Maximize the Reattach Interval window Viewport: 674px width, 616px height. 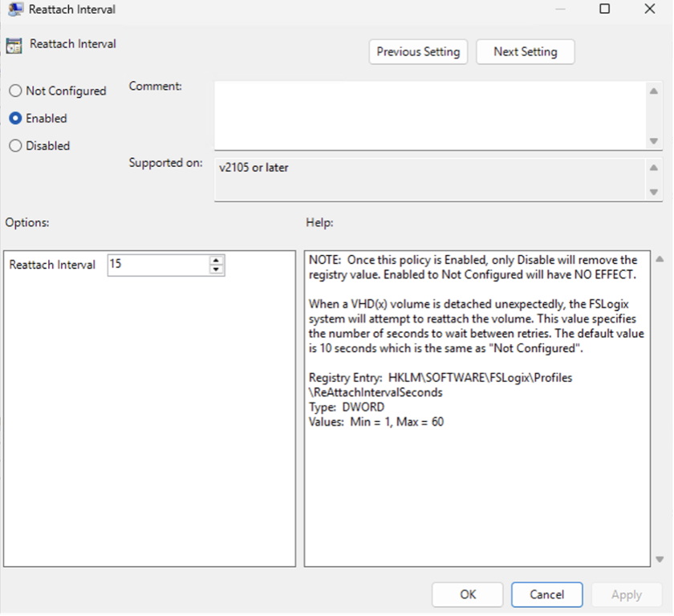[x=604, y=9]
